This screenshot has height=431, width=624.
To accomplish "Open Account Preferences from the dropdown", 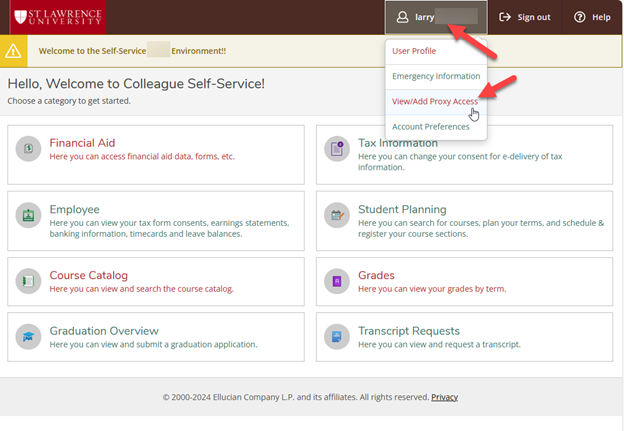I will (431, 127).
